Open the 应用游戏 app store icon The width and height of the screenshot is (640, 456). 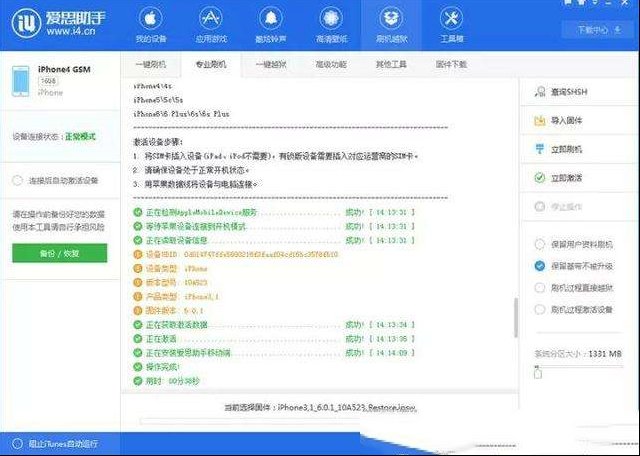coord(211,18)
